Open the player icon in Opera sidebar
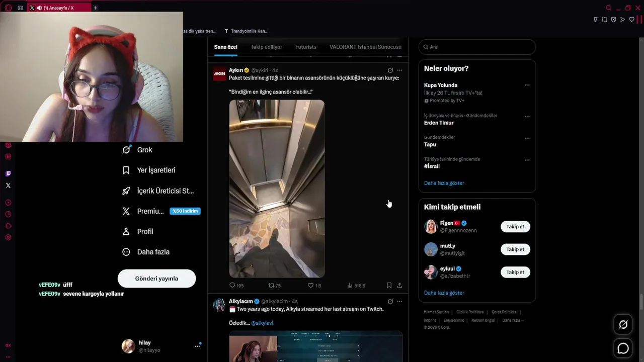The image size is (644, 362). (8, 203)
